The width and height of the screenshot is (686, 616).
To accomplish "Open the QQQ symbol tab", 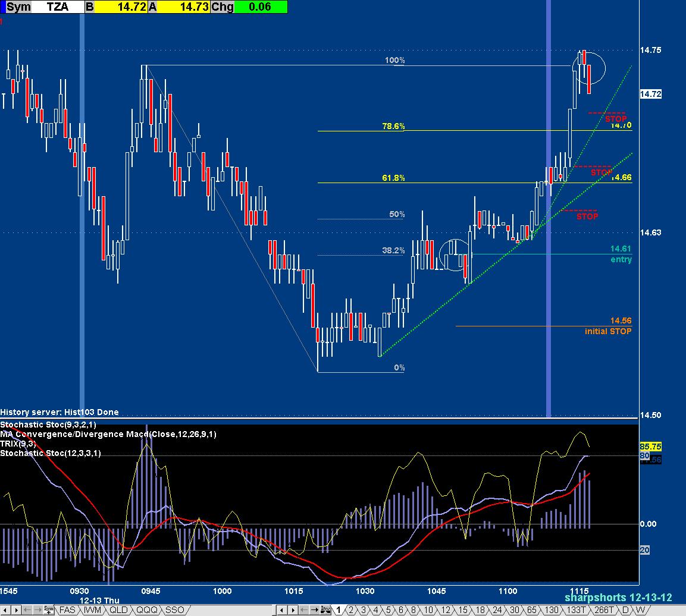I will pyautogui.click(x=146, y=609).
